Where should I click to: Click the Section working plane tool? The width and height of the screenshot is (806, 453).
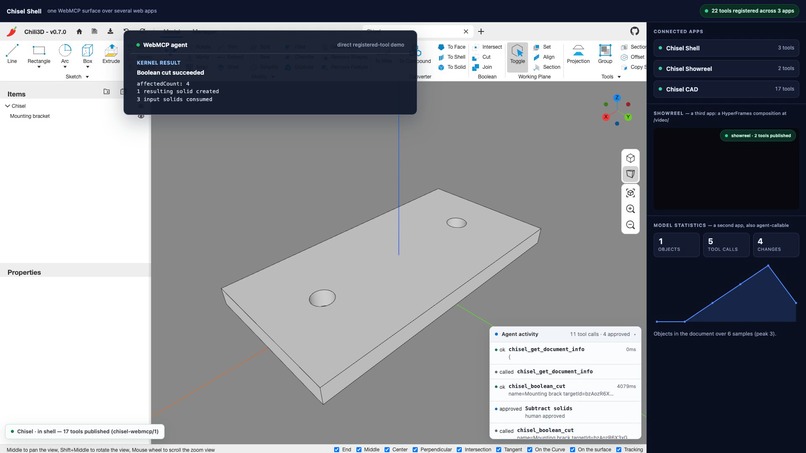[547, 67]
